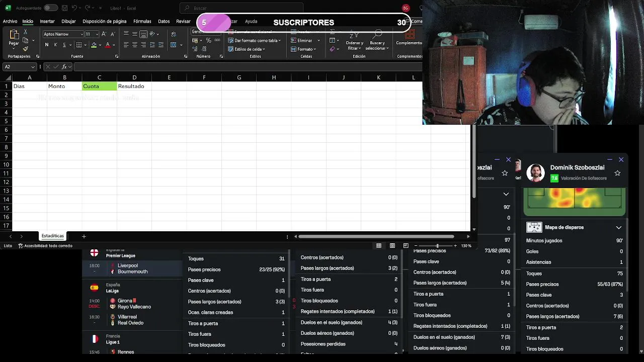Open Villarreal vs Real Oviedo match
Viewport: 644px width, 362px height.
tap(132, 320)
